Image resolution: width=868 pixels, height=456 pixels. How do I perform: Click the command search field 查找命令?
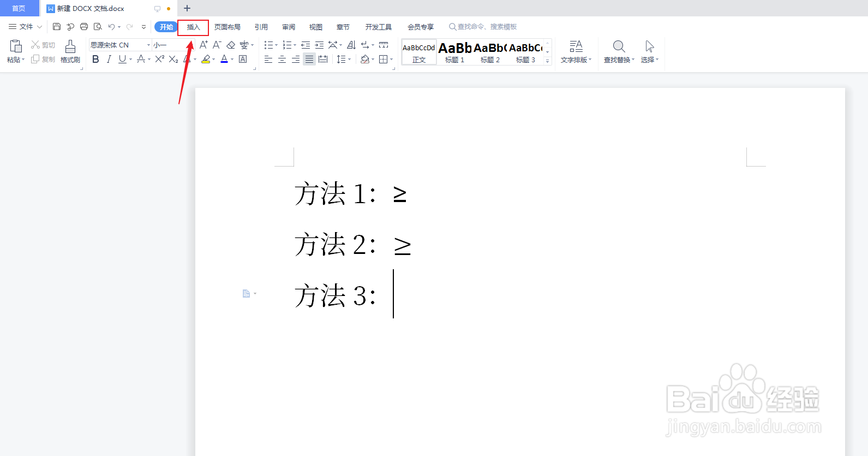[x=483, y=27]
